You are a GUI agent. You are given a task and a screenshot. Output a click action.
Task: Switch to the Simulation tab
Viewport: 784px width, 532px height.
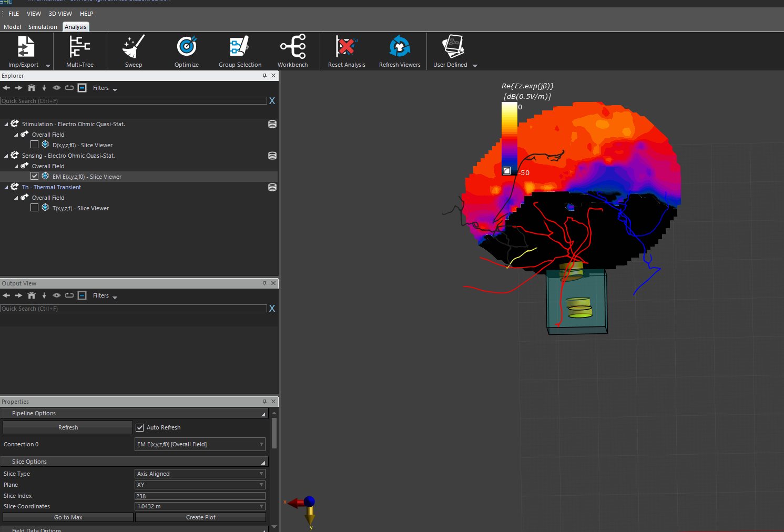pyautogui.click(x=43, y=27)
